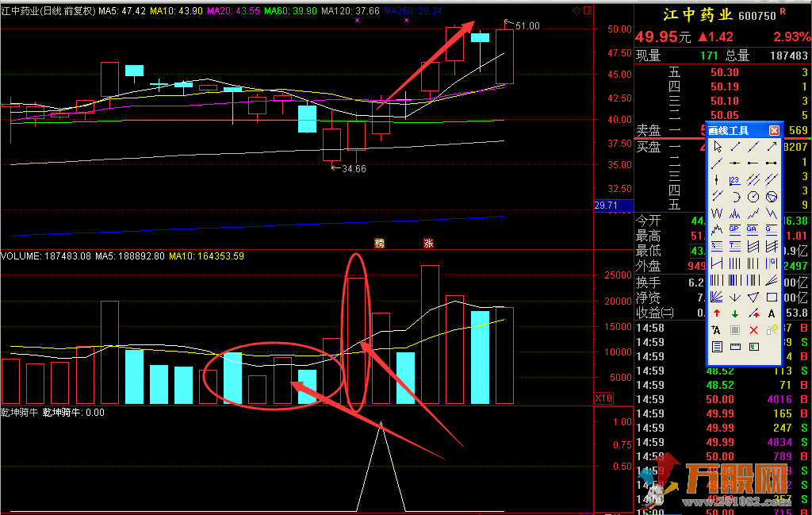Click the VOLUME indicator label
This screenshot has width=812, height=515.
[x=21, y=256]
